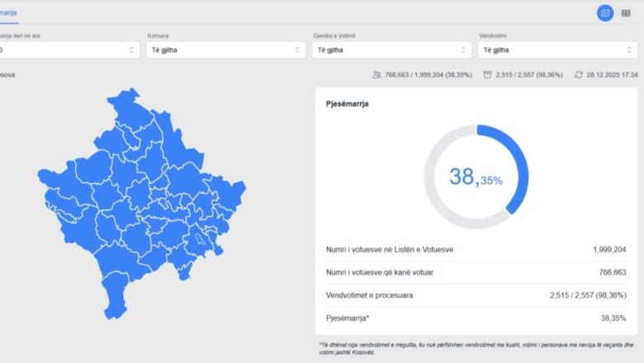The image size is (644, 363).
Task: Click the Pjesëmarrja card heading
Action: [348, 104]
